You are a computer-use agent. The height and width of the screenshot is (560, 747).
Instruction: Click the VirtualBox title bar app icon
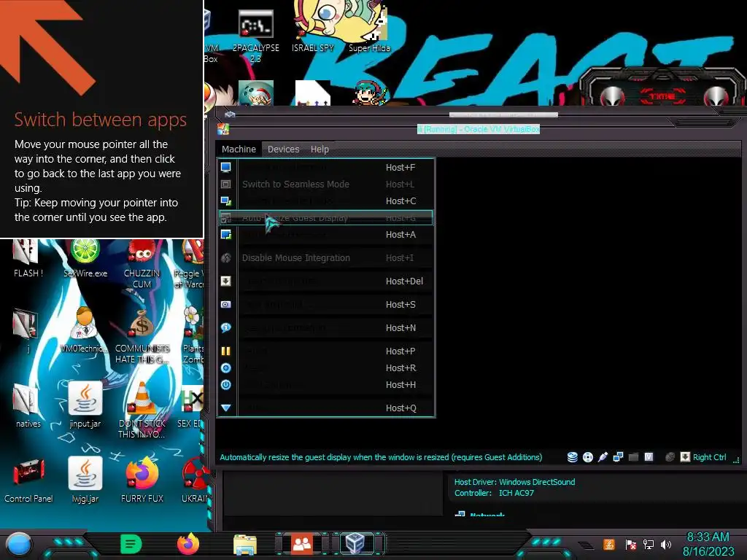(223, 129)
